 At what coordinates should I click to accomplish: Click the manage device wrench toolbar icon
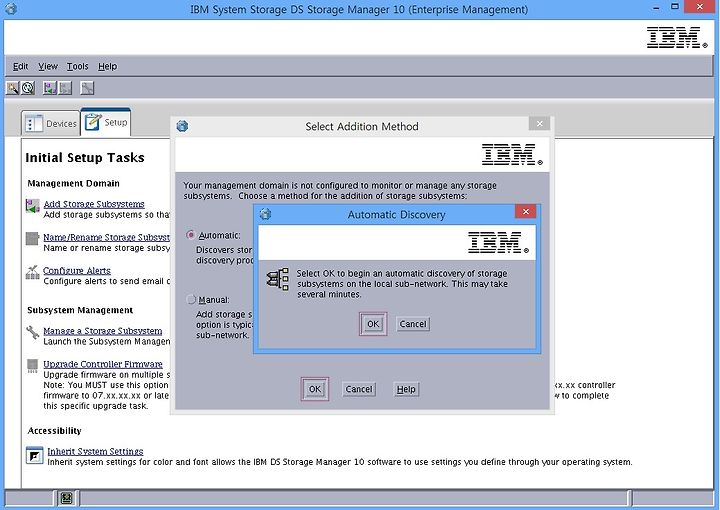coord(87,88)
